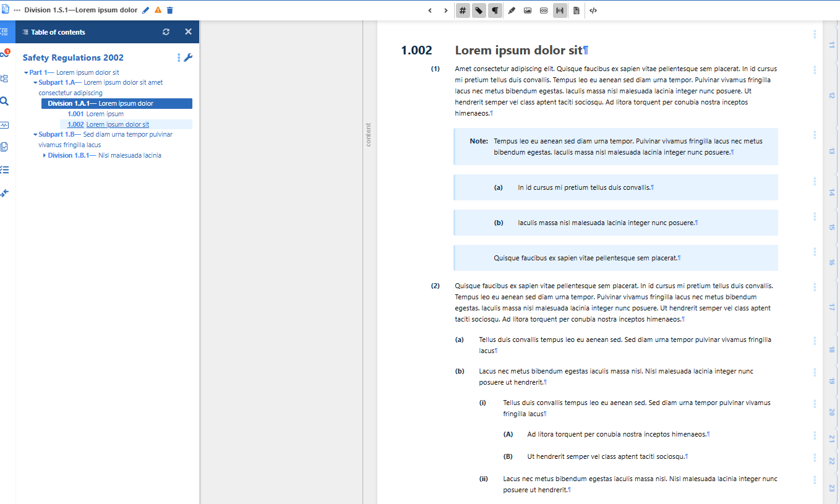The width and height of the screenshot is (840, 504).
Task: Open three-dot menu for subsection (1) paragraph
Action: 815,70
